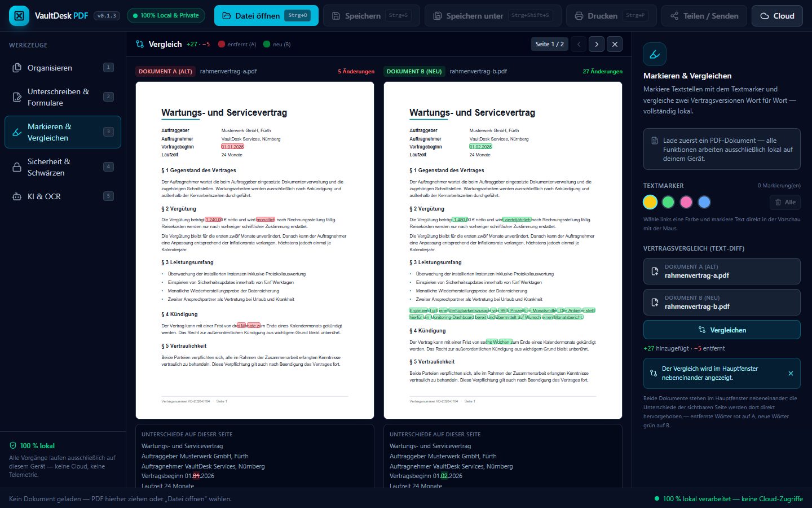Close the Vergleich comparison view

coord(615,44)
